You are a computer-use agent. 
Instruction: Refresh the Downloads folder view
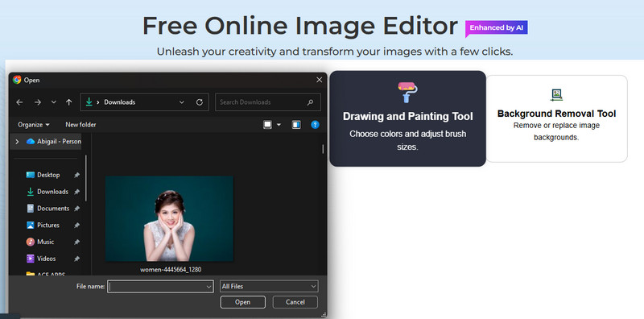point(199,102)
